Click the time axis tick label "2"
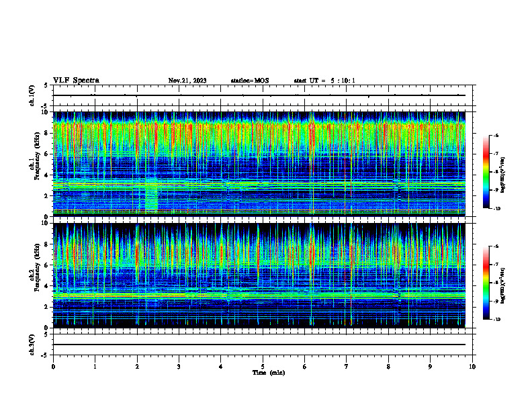This screenshot has width=532, height=411. pos(137,367)
